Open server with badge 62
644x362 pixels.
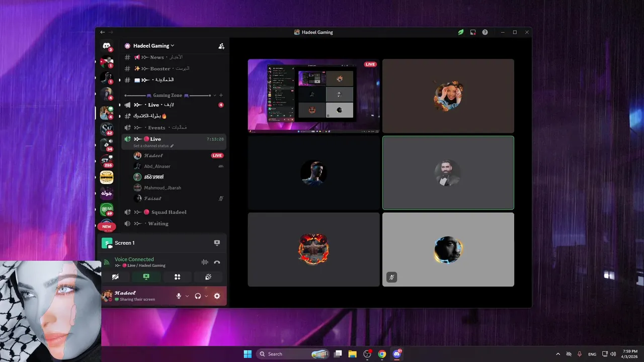click(x=107, y=129)
